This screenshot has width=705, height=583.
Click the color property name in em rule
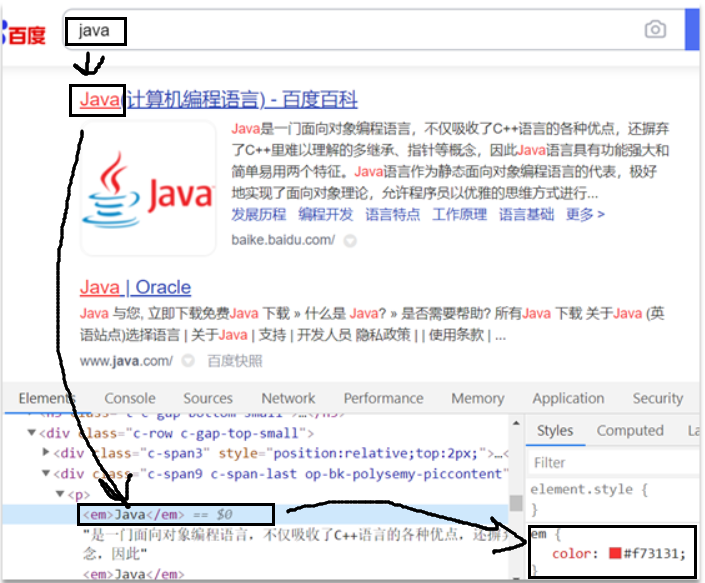click(571, 553)
